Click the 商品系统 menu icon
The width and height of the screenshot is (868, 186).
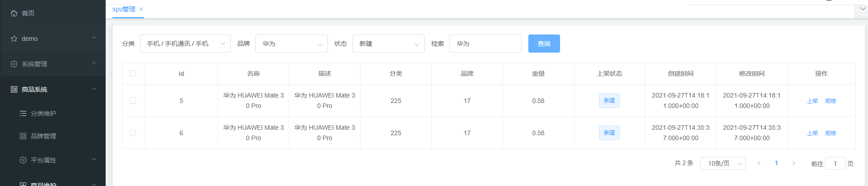[x=14, y=89]
